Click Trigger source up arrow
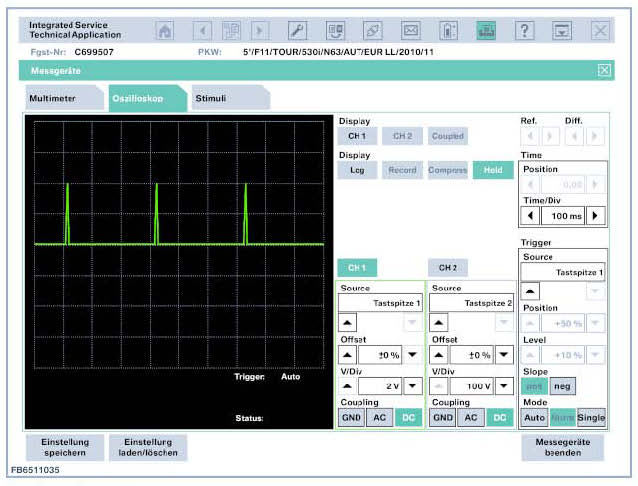Viewport: 638px width, 486px height. tap(530, 291)
